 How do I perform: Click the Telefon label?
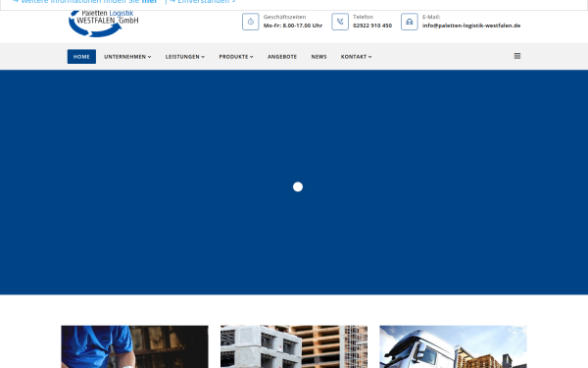click(363, 17)
